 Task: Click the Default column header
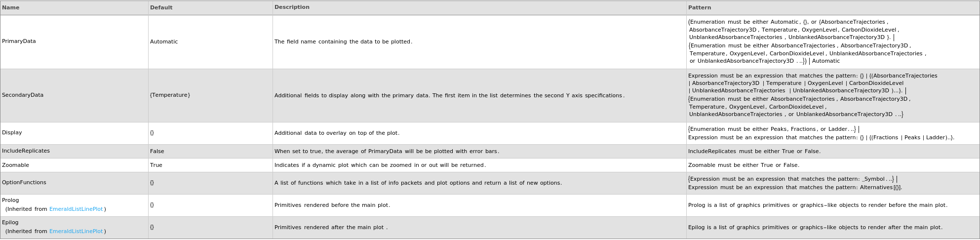161,8
